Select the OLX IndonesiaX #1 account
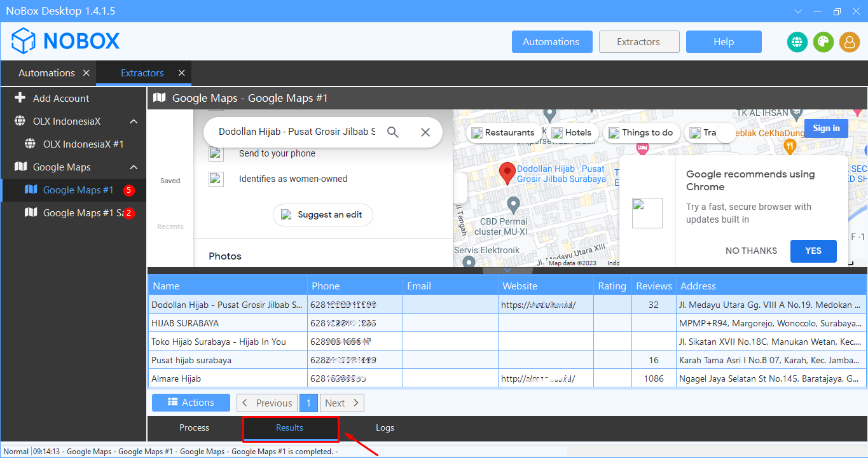Viewport: 868px width, 458px height. pyautogui.click(x=83, y=144)
